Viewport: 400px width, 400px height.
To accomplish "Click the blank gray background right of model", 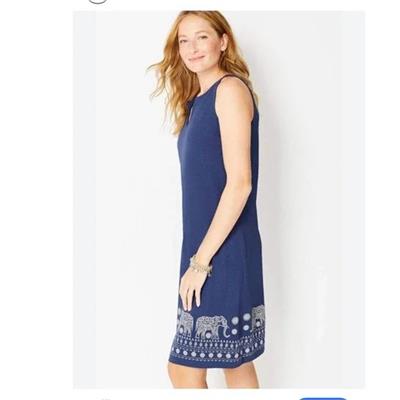I will (315, 200).
